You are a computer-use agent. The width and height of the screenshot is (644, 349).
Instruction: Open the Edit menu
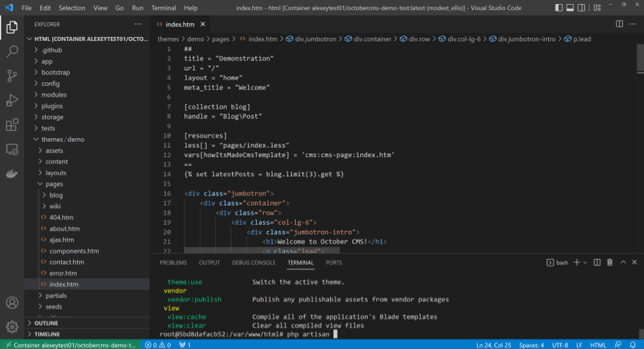tap(45, 8)
